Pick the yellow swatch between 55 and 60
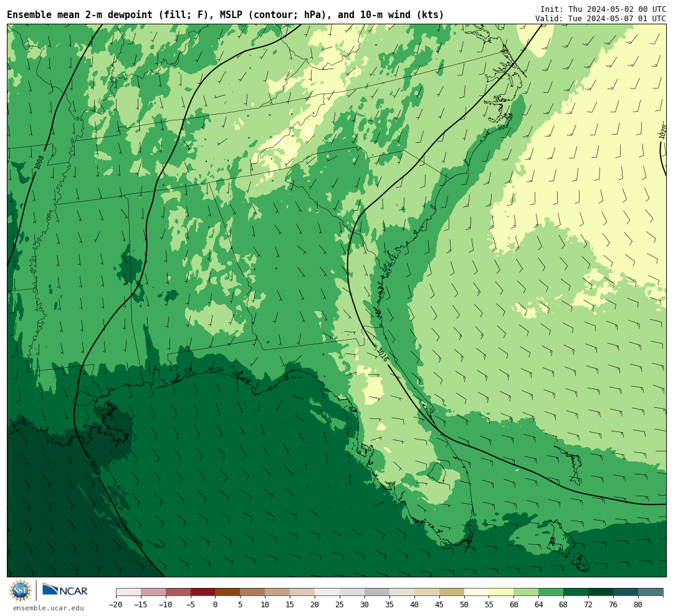The image size is (673, 616). pos(502,592)
